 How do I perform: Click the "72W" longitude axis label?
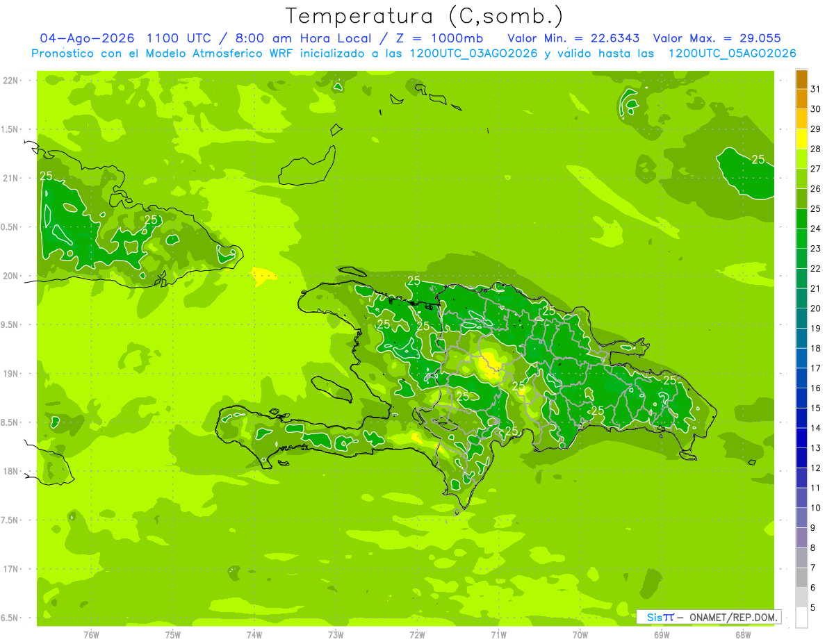(x=417, y=635)
